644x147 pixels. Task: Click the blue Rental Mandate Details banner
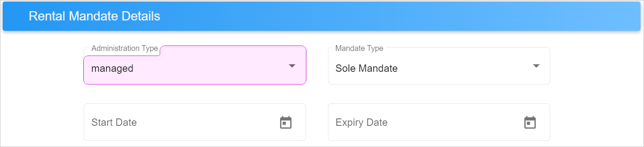click(321, 16)
